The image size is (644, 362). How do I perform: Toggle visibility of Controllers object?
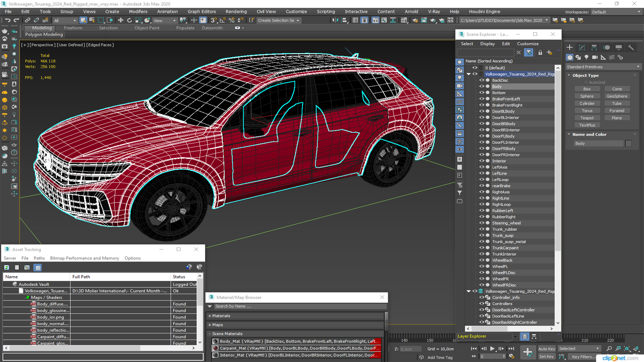(482, 304)
